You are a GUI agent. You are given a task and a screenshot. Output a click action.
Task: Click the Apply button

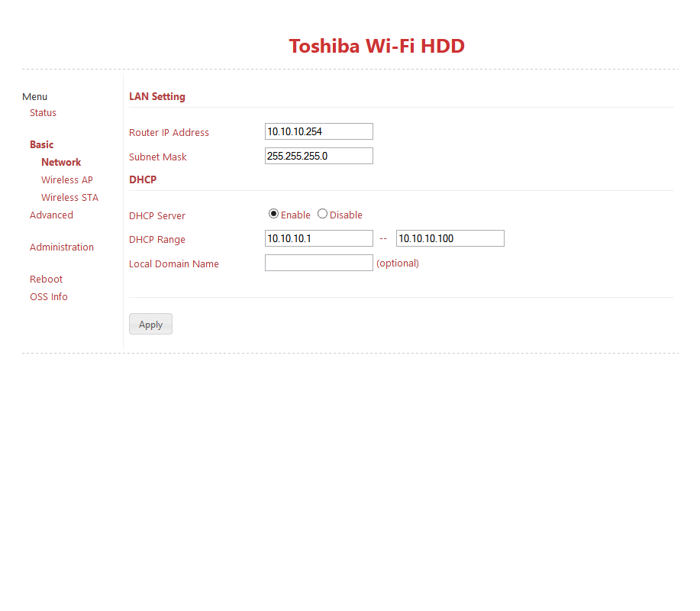(150, 324)
